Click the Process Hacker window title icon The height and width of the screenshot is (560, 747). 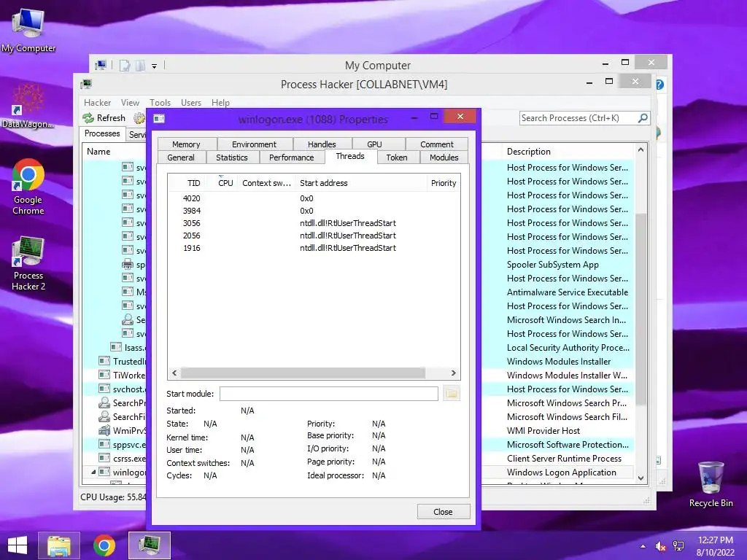click(x=86, y=85)
